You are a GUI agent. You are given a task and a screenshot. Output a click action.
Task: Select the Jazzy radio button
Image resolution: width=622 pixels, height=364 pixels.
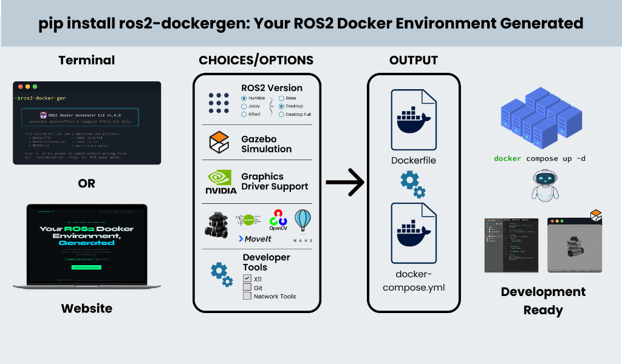tap(243, 107)
